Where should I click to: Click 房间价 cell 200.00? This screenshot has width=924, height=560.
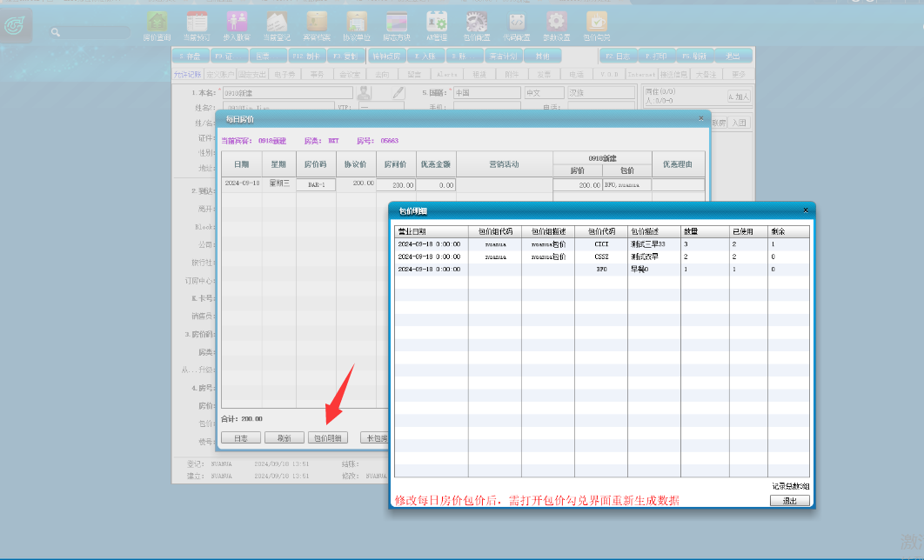pos(396,184)
